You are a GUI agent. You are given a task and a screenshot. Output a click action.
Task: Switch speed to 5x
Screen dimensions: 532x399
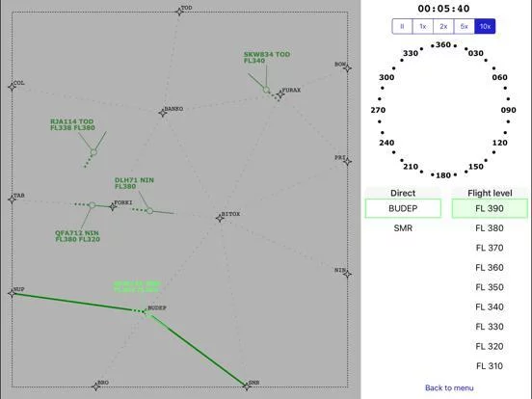(465, 26)
